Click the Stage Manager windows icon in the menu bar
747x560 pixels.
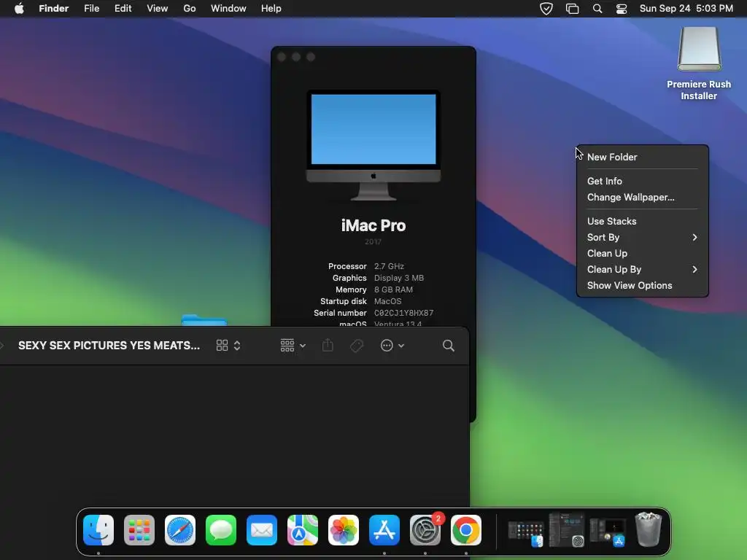[x=572, y=9]
